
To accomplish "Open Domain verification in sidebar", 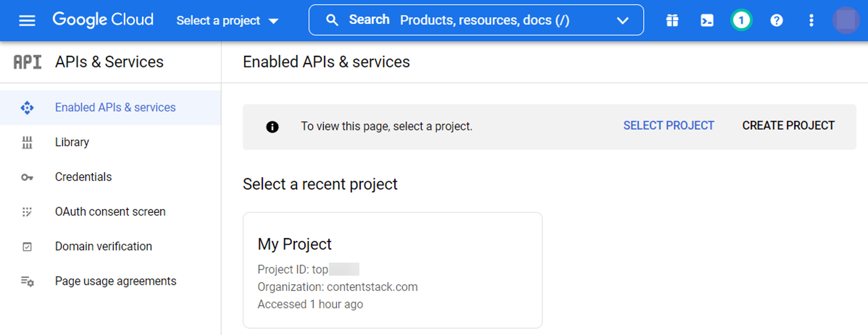I will (x=104, y=246).
